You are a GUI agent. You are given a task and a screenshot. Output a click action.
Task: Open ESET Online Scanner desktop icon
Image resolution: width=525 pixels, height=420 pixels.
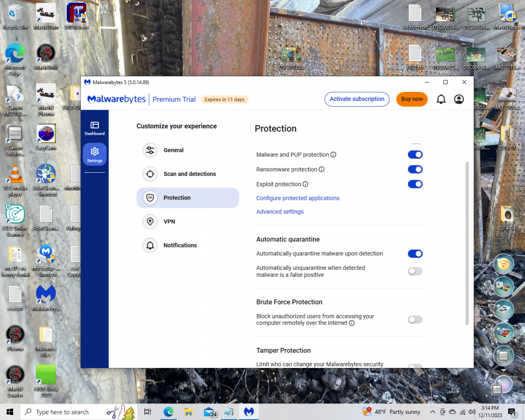pyautogui.click(x=15, y=220)
